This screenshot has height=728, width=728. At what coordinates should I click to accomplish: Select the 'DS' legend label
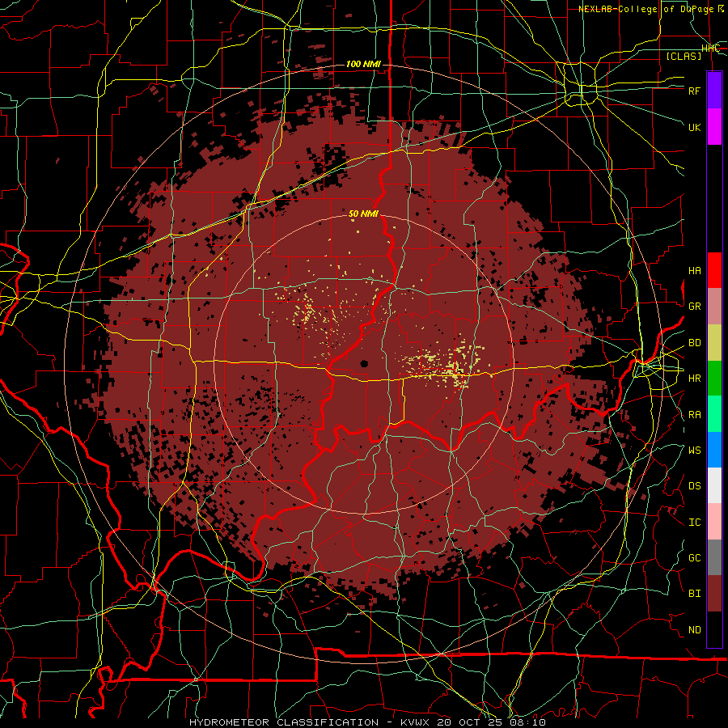click(x=694, y=486)
